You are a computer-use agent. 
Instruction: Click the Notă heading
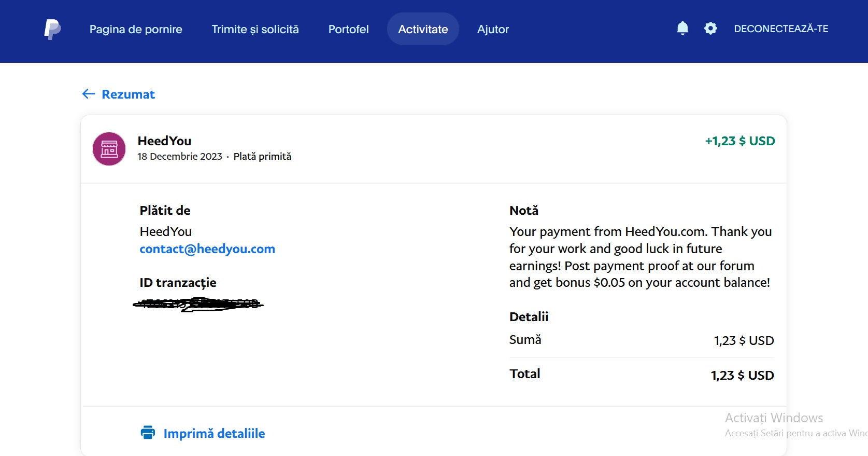click(524, 210)
